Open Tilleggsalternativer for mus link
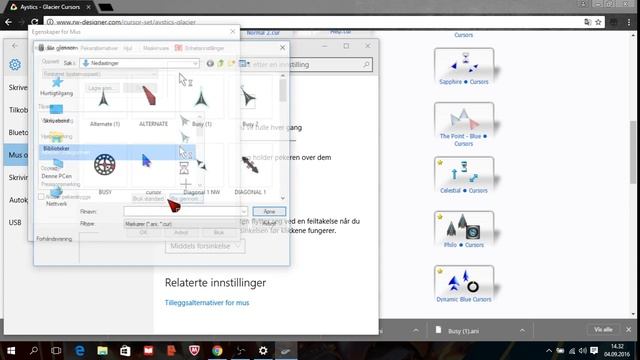 pos(207,302)
